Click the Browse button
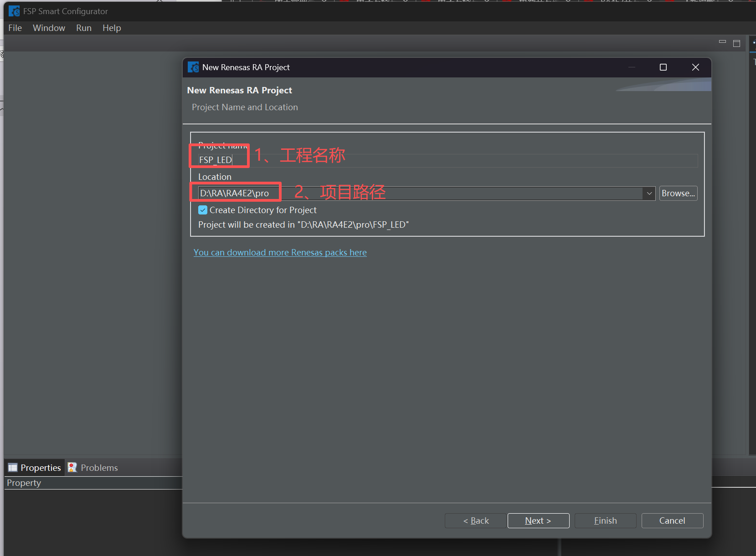This screenshot has width=756, height=556. coord(678,194)
